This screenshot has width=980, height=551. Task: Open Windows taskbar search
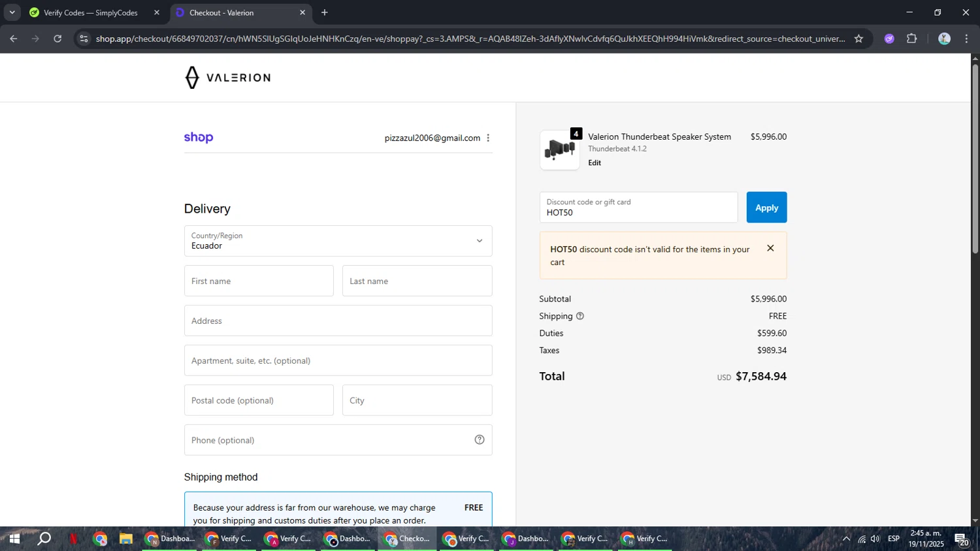coord(44,539)
